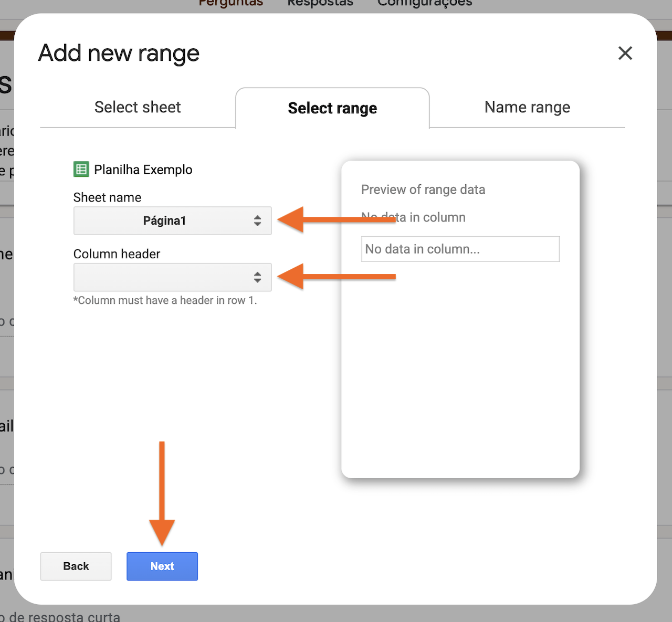Open the Perguntas section
The width and height of the screenshot is (672, 622).
point(230,4)
